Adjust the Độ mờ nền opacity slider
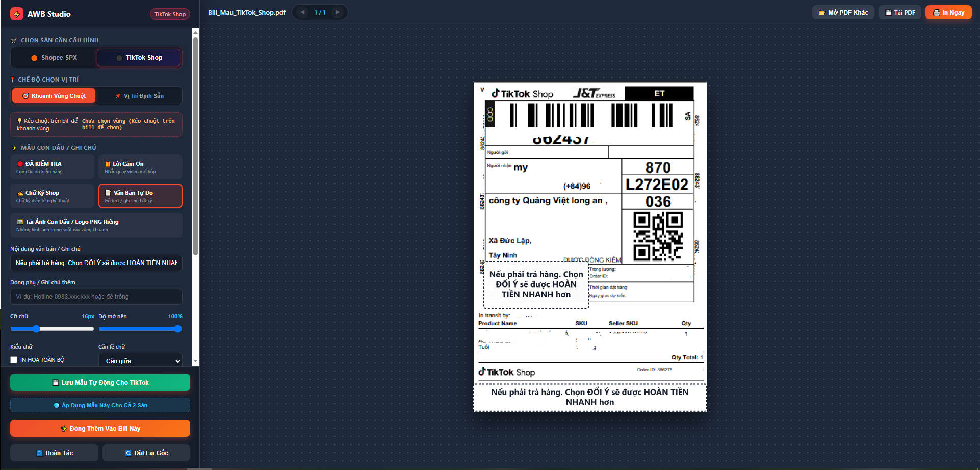This screenshot has height=470, width=980. point(140,329)
